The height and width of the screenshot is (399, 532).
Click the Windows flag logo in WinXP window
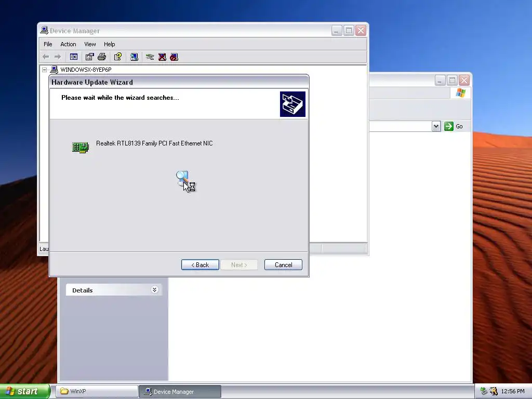[460, 92]
